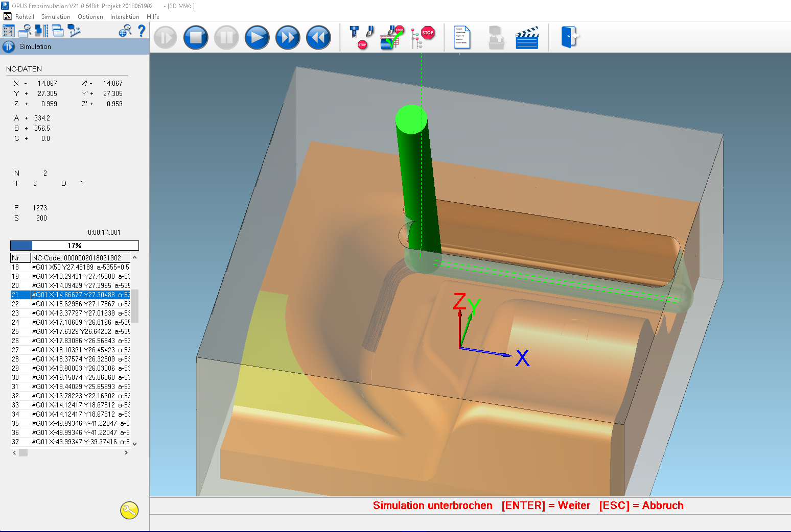Open help via blue question mark
Image resolution: width=791 pixels, height=532 pixels.
142,31
